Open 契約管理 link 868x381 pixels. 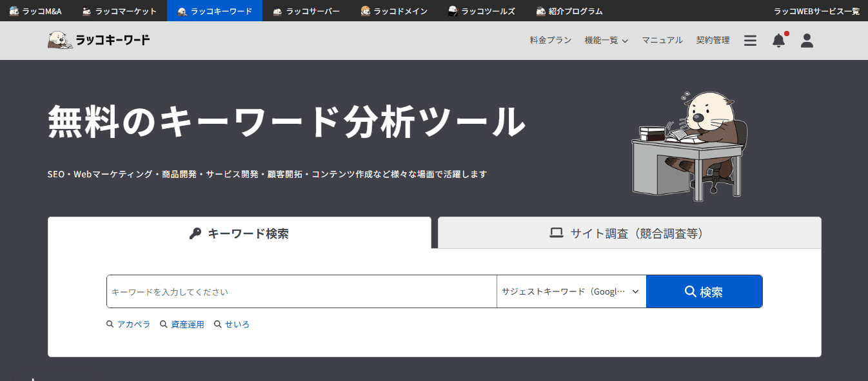pyautogui.click(x=713, y=41)
